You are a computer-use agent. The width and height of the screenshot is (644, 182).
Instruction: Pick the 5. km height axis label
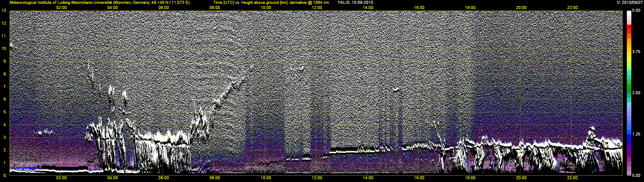pos(5,112)
